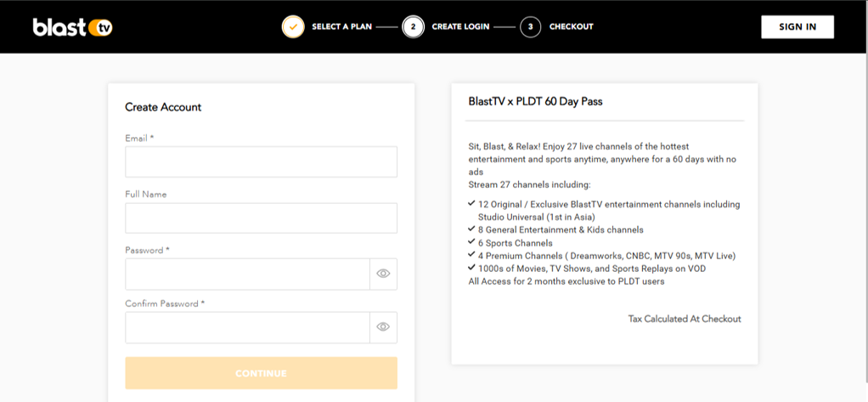Go to CREATE LOGIN step label

(460, 26)
